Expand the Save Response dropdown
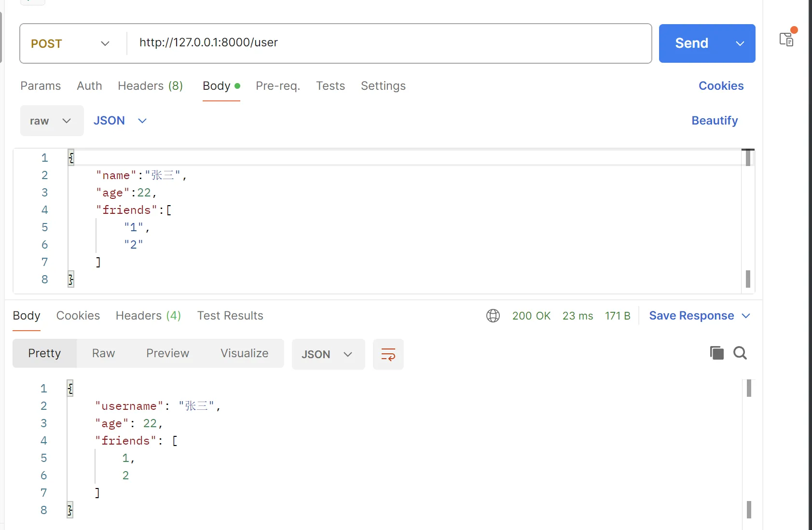 click(x=746, y=316)
